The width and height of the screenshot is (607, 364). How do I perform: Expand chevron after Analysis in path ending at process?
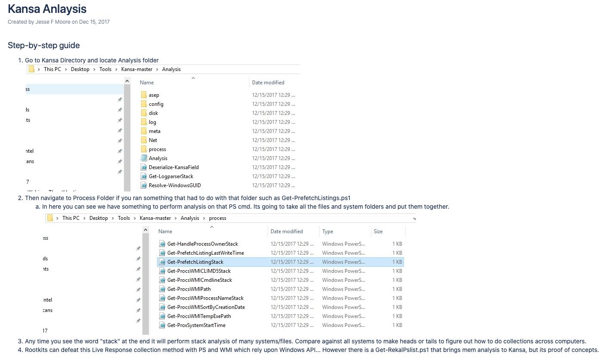click(x=205, y=219)
